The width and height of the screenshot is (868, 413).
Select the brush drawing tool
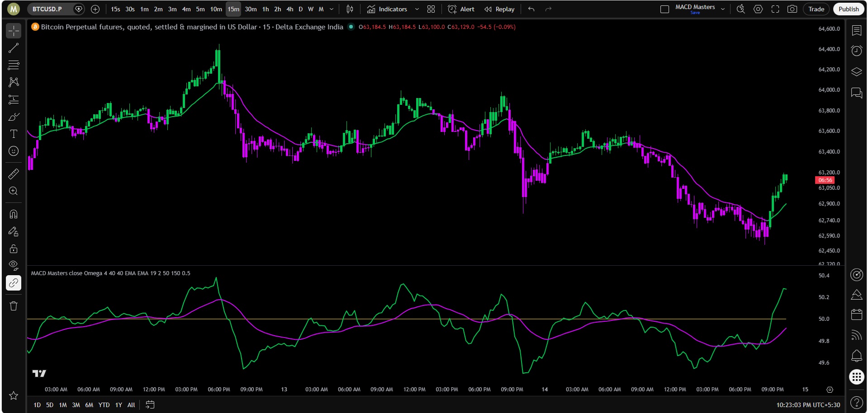(x=14, y=117)
